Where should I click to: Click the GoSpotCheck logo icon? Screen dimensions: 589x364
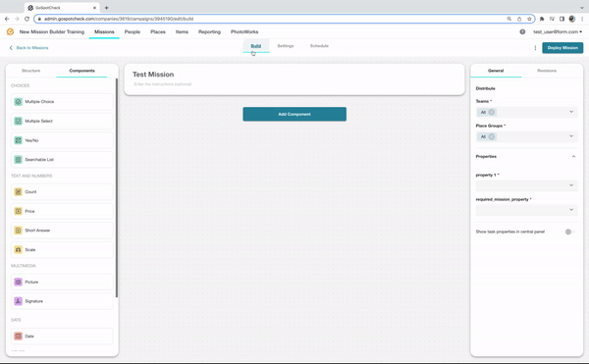(x=10, y=32)
